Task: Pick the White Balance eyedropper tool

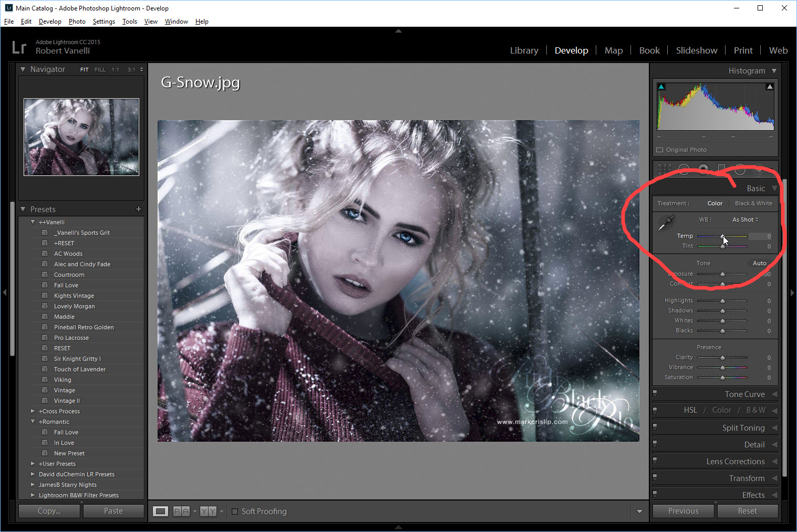Action: click(x=666, y=223)
